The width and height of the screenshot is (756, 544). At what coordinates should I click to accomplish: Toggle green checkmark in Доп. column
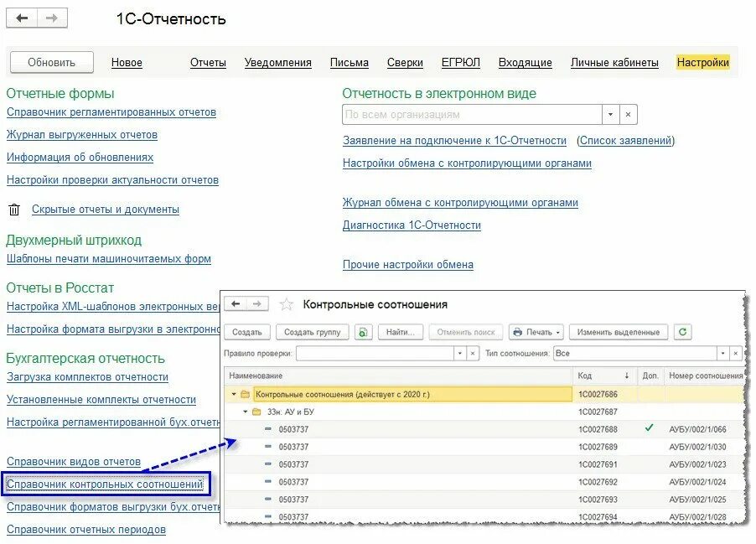coord(650,427)
